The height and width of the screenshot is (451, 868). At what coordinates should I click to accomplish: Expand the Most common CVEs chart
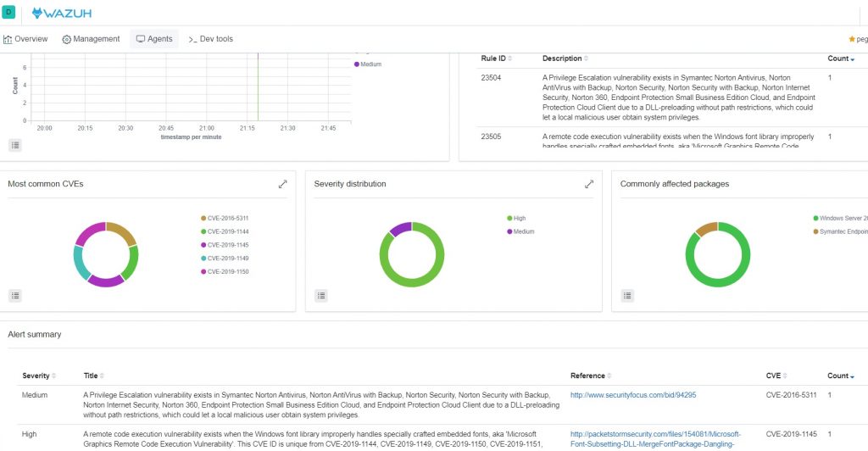pos(282,184)
